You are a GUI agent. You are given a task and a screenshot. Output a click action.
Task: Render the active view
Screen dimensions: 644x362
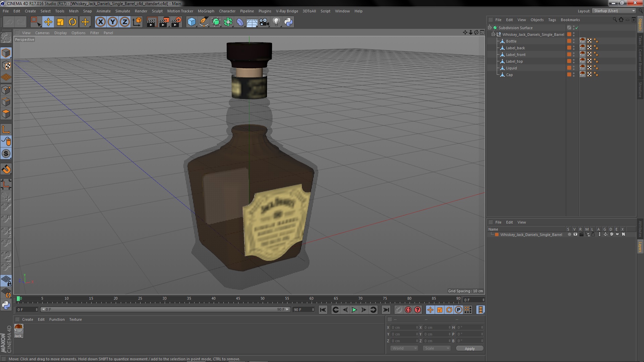152,22
